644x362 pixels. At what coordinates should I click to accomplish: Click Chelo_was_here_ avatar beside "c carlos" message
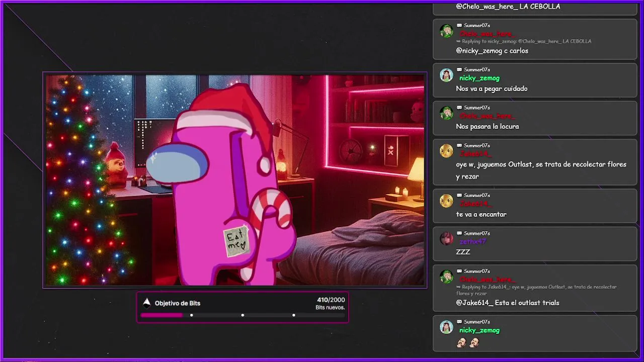(x=446, y=31)
